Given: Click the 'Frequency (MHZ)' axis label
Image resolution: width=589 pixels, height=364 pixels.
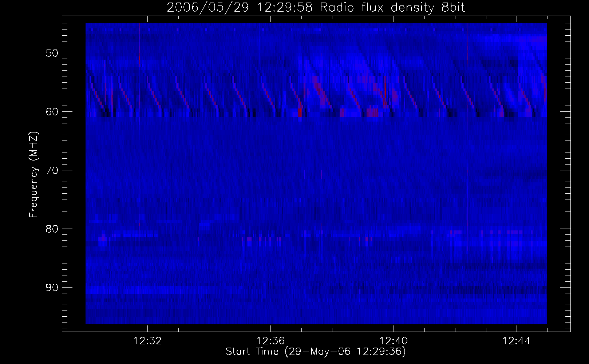Looking at the screenshot, I should point(33,175).
